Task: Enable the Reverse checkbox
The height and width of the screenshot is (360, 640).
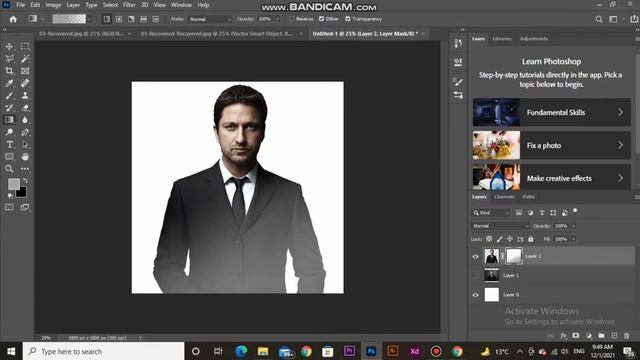Action: [x=291, y=19]
